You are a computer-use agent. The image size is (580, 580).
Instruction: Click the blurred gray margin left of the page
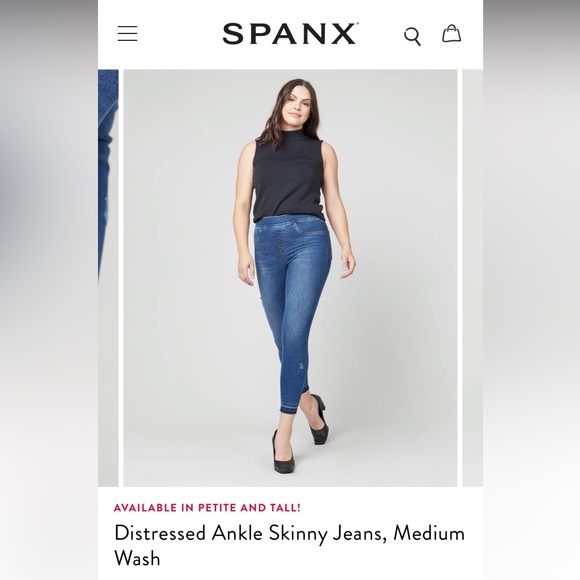(x=49, y=290)
